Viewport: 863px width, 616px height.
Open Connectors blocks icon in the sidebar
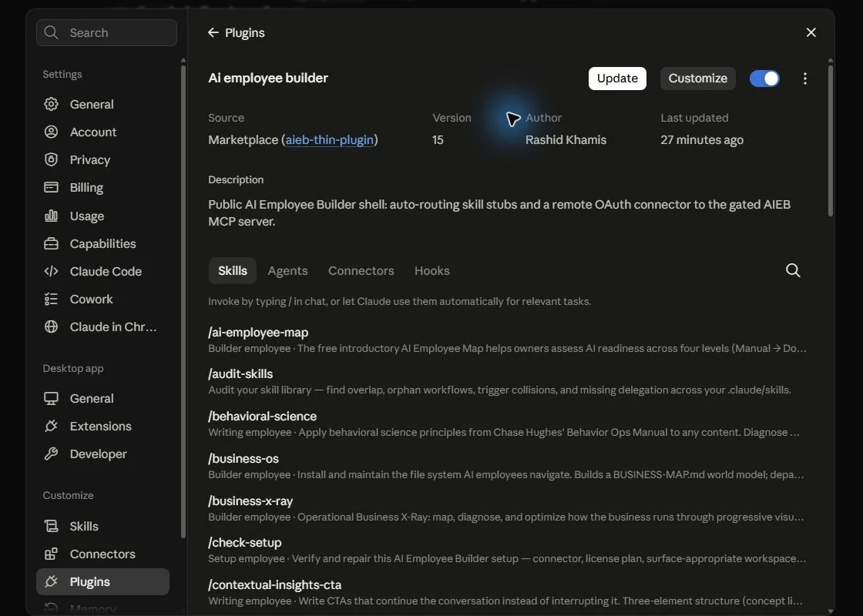[51, 554]
